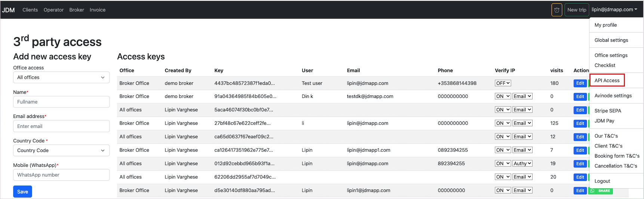Click the alarm clock reminder icon
The height and width of the screenshot is (199, 644).
point(557,10)
